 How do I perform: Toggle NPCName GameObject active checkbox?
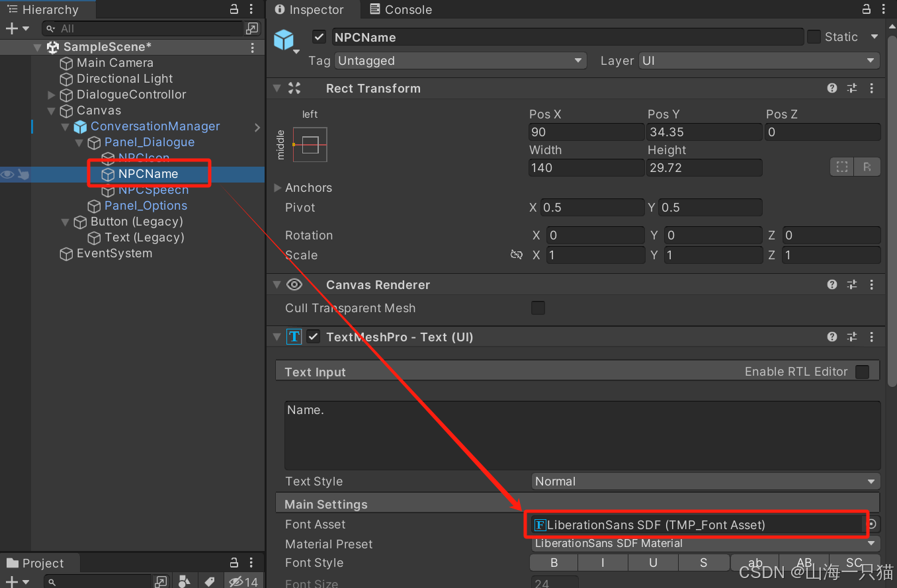[x=320, y=37]
